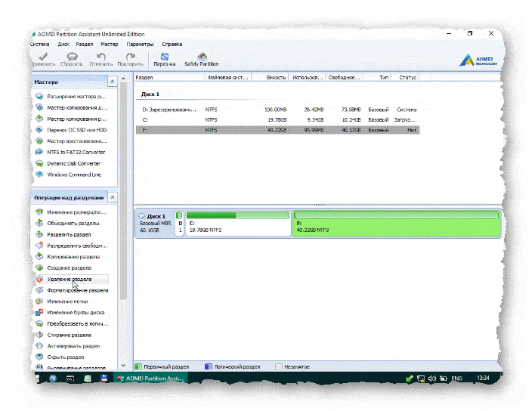Click the C: 19.78GB NTFS disk map block
The width and height of the screenshot is (532, 411).
(x=238, y=223)
